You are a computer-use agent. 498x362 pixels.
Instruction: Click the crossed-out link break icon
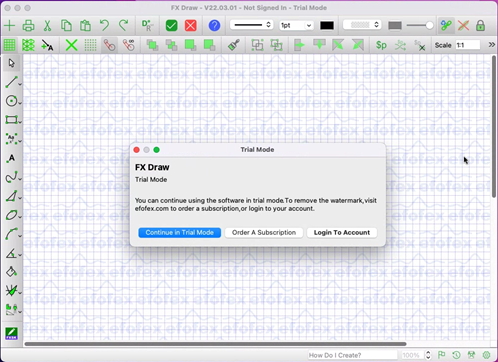463,26
